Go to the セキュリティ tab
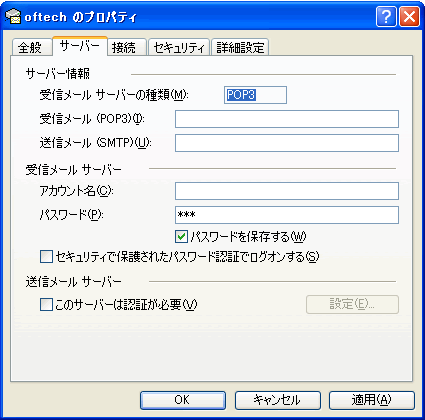The image size is (425, 420). [179, 47]
